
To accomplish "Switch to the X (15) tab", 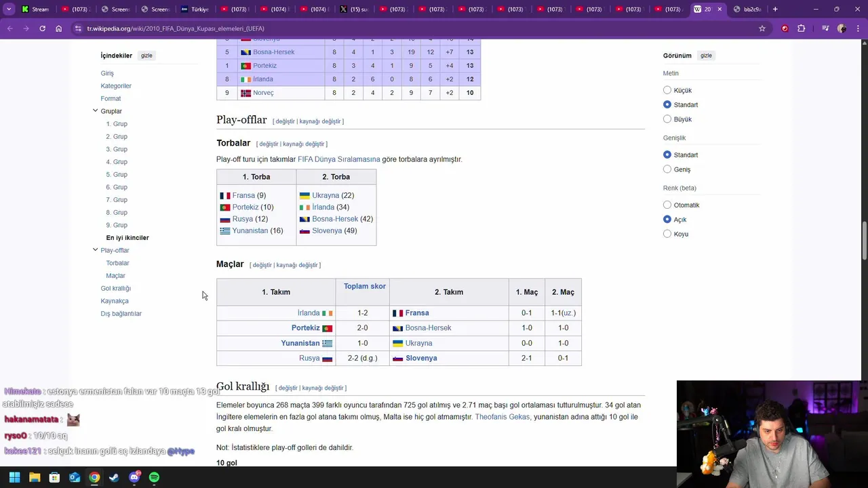I will click(354, 9).
